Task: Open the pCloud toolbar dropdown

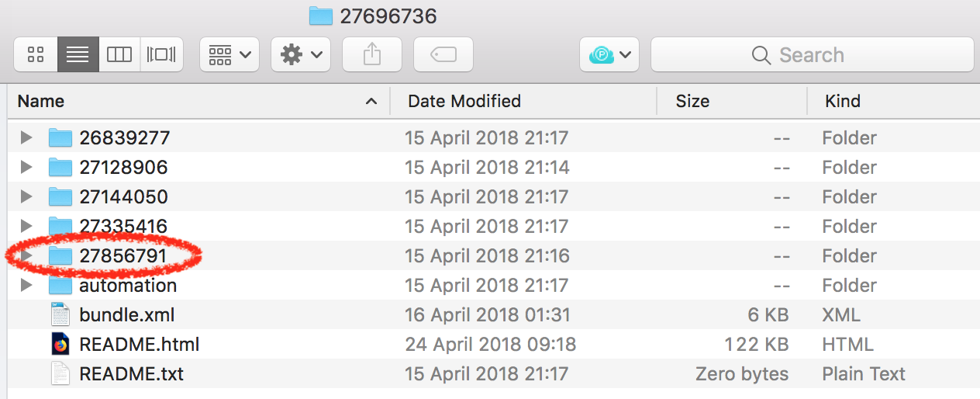Action: 609,54
